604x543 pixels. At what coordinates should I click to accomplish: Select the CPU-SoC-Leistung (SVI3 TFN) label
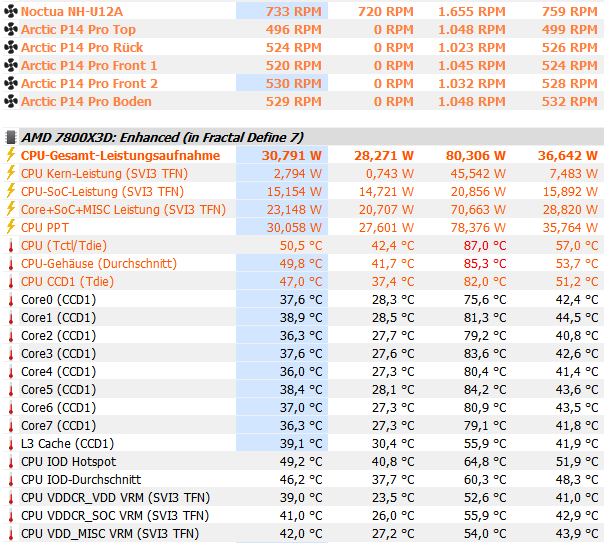(102, 192)
